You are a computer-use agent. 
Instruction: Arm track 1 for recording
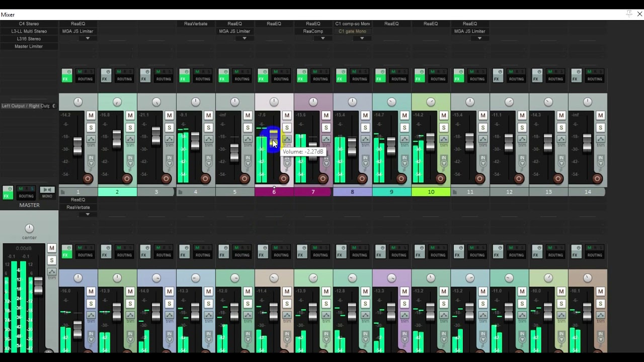pos(88,178)
